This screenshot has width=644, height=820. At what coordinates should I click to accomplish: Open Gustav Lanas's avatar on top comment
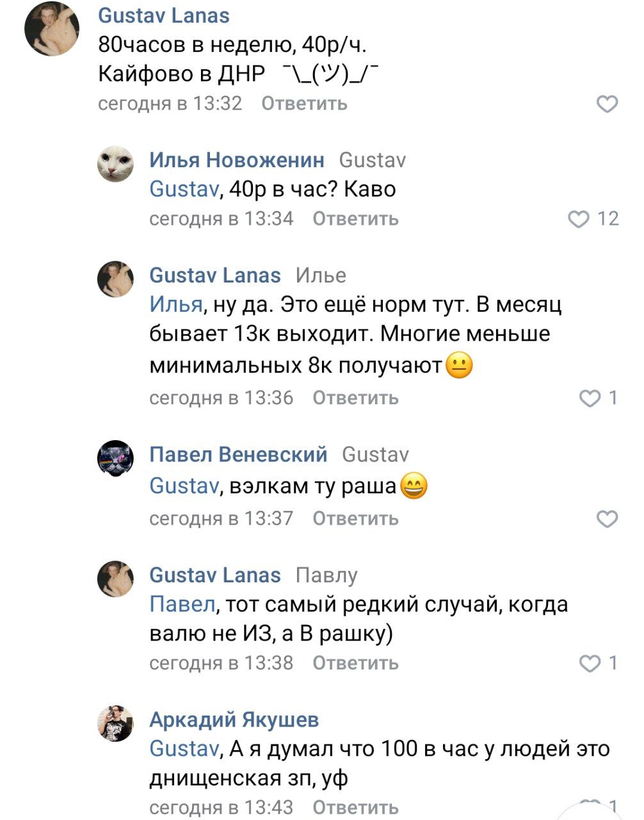(x=52, y=29)
